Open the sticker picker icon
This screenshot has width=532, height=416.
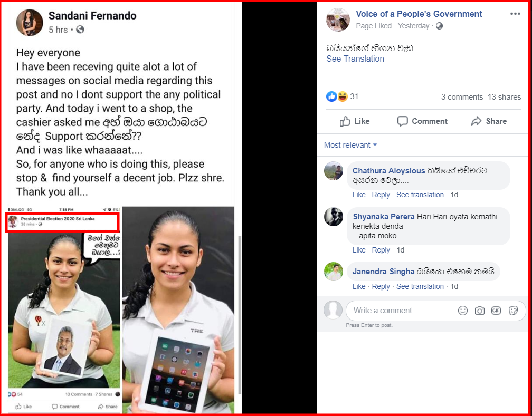tap(513, 311)
